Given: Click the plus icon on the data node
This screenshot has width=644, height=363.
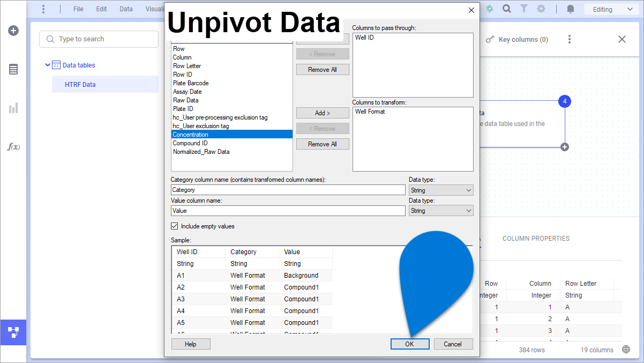Looking at the screenshot, I should (x=565, y=147).
